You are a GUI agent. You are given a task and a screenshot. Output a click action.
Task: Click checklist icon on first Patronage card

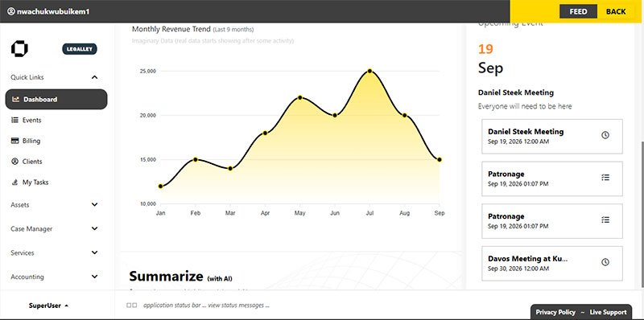[605, 177]
